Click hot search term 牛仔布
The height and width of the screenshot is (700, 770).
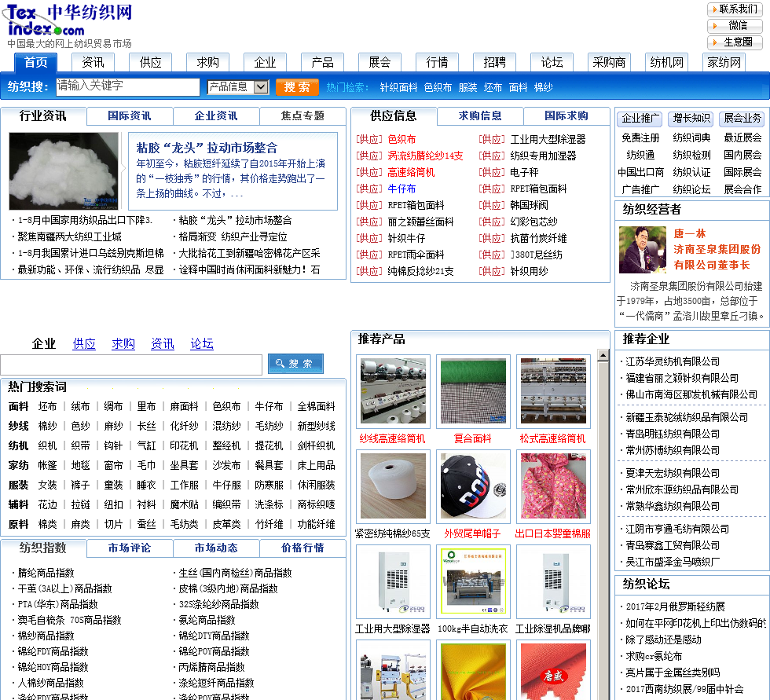tap(269, 406)
